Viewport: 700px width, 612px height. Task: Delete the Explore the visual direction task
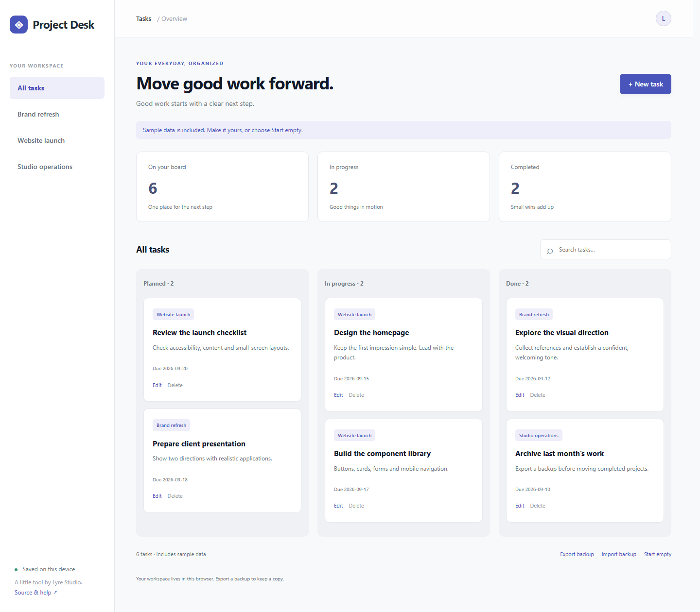click(x=538, y=395)
